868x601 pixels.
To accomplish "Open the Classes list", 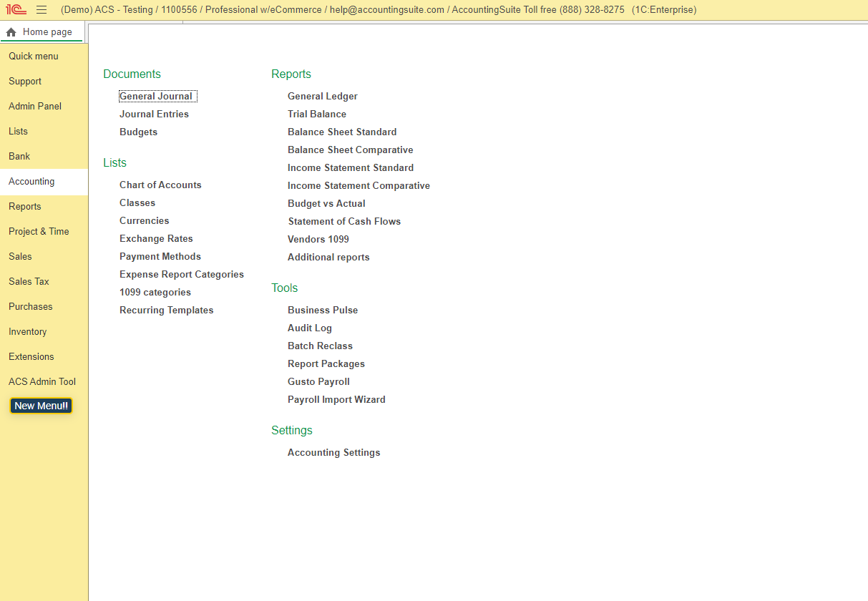I will [x=137, y=203].
